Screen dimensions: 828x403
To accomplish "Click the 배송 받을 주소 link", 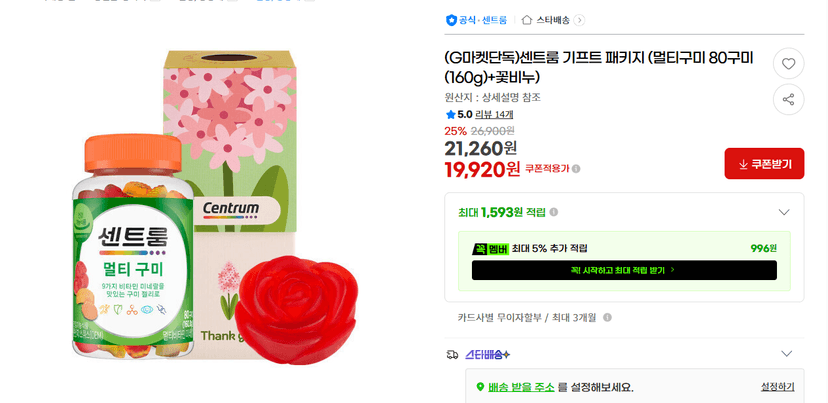I will point(521,387).
